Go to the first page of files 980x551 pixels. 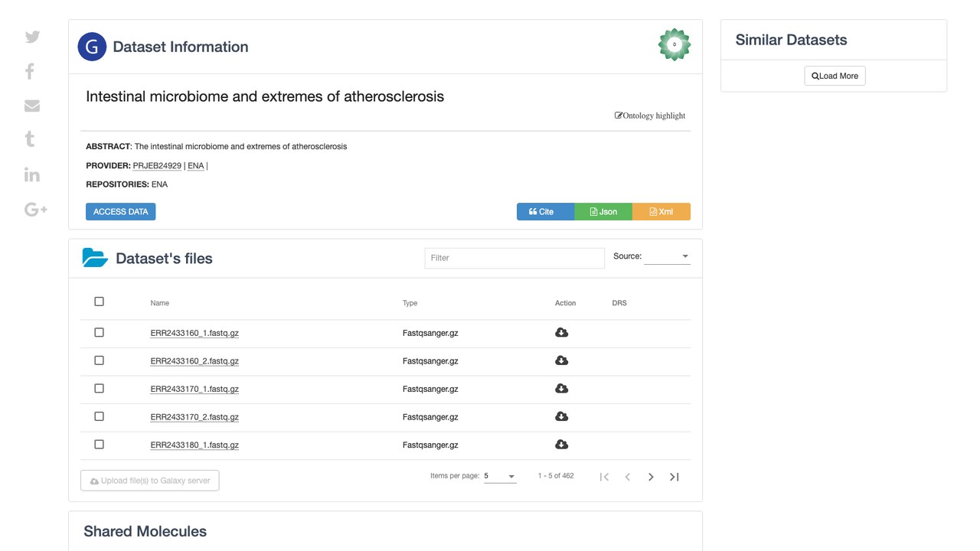click(604, 477)
